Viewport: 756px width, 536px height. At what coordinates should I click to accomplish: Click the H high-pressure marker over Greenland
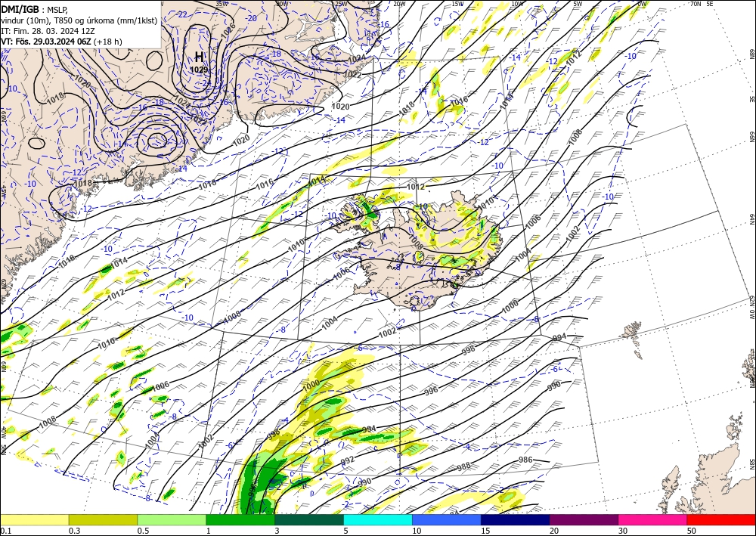point(199,57)
